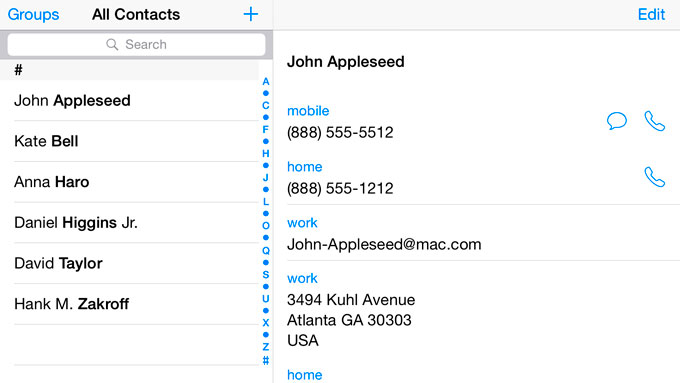The height and width of the screenshot is (383, 680).
Task: Jump to letter S in index
Action: 266,275
